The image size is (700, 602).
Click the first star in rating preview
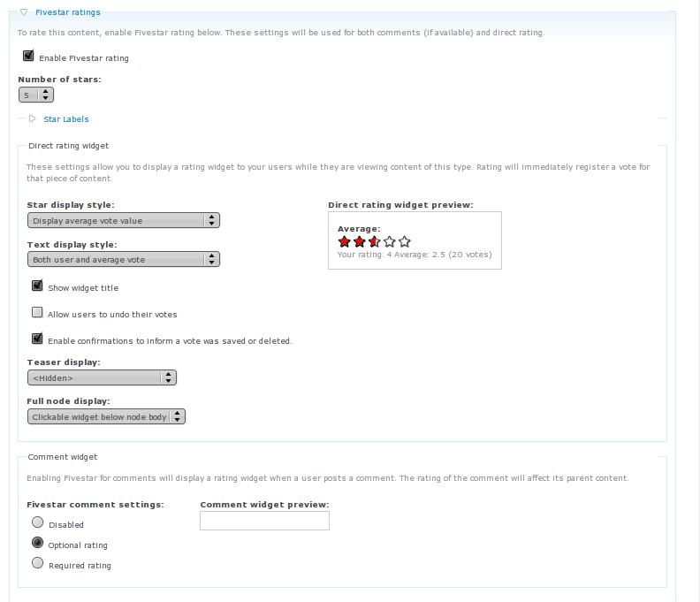[345, 241]
